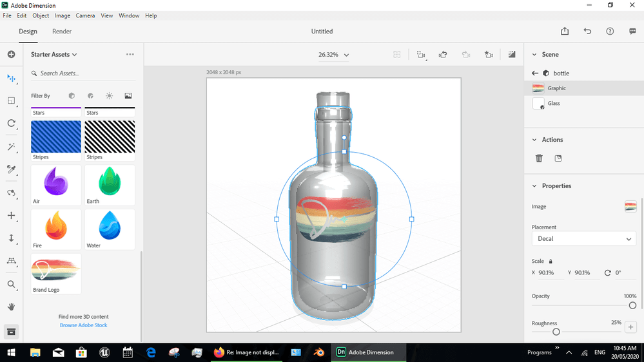Activate the Hand pan tool
This screenshot has width=644, height=362.
point(11,307)
